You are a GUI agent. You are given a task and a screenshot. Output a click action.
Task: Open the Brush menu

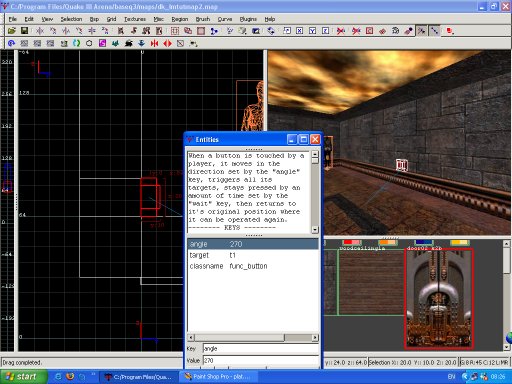pos(203,19)
